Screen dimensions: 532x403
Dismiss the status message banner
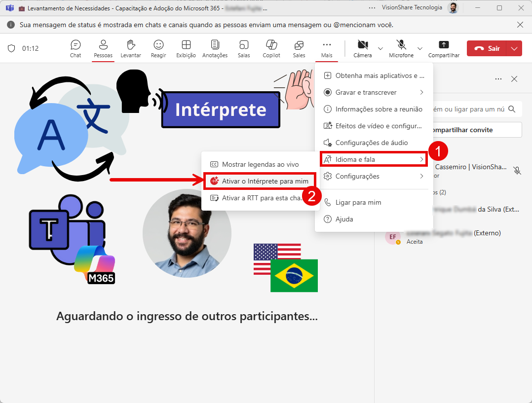pos(520,25)
